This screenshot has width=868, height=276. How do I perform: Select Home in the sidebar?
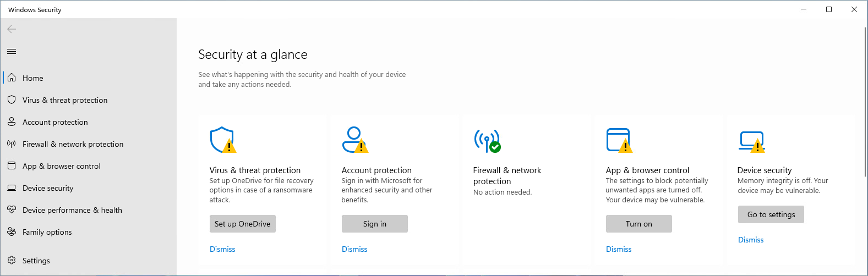pos(89,78)
